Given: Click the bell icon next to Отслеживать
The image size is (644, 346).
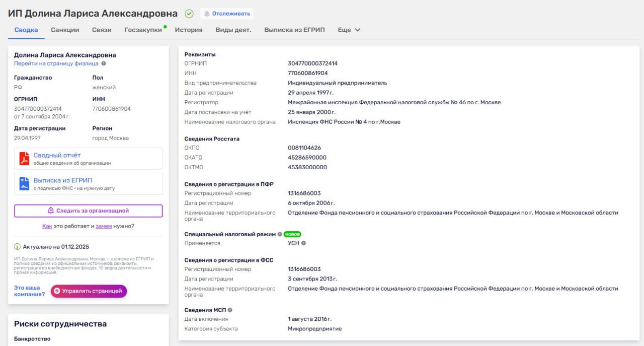Looking at the screenshot, I should (x=207, y=13).
